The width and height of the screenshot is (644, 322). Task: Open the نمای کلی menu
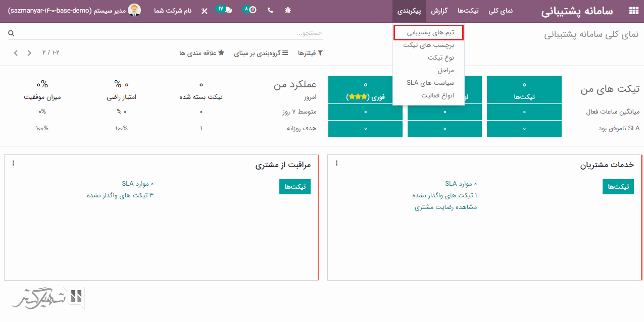click(501, 11)
